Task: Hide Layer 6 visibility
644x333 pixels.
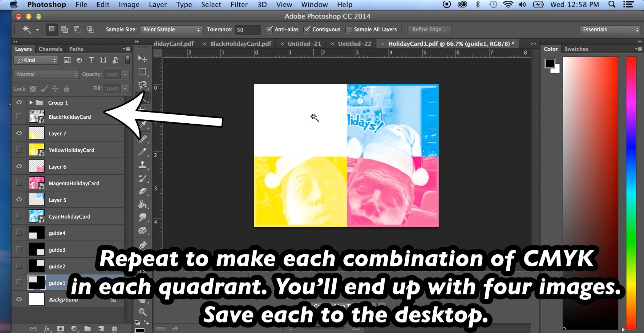Action: click(19, 166)
